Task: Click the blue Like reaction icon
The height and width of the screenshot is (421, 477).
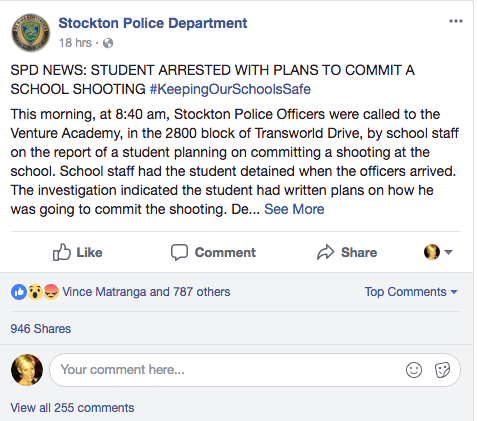Action: (x=19, y=292)
